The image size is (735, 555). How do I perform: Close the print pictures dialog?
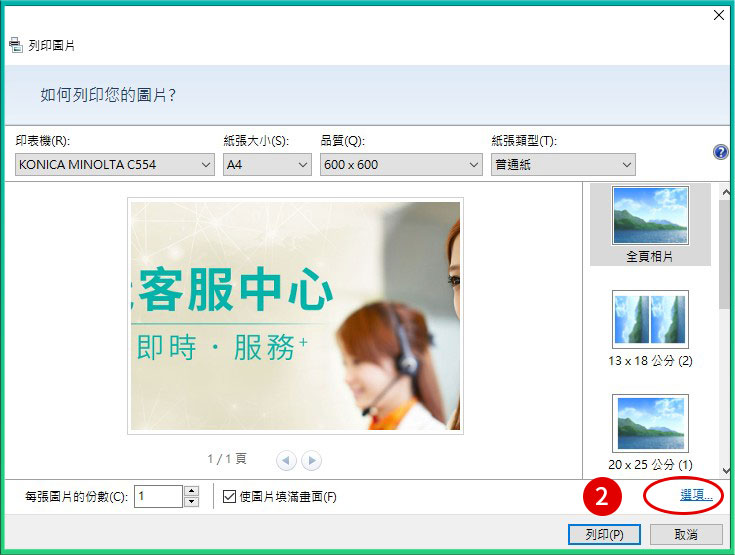[x=719, y=15]
